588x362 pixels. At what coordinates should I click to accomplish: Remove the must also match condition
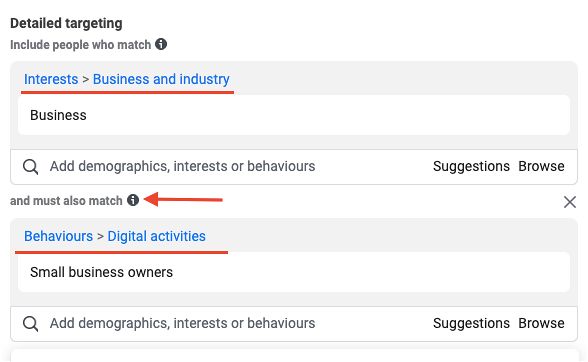(570, 202)
